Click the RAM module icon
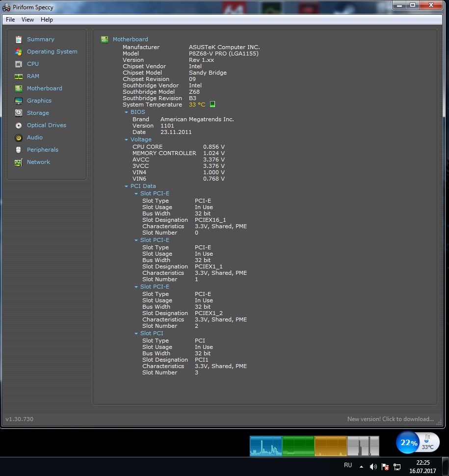Image resolution: width=449 pixels, height=476 pixels. pos(19,76)
